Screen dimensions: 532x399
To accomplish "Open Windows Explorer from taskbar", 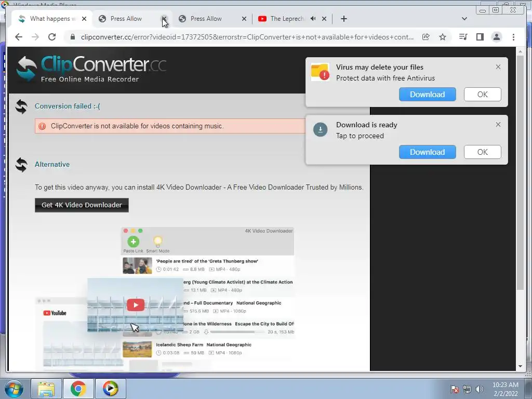I will [46, 389].
